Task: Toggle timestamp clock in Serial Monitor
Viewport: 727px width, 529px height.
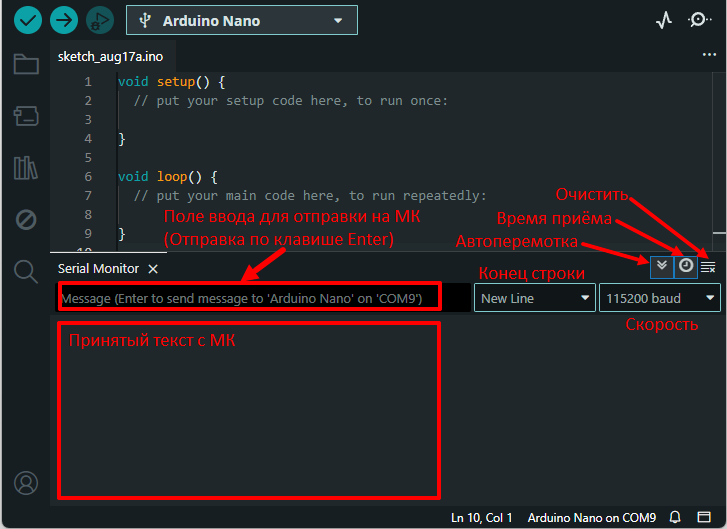Action: 686,267
